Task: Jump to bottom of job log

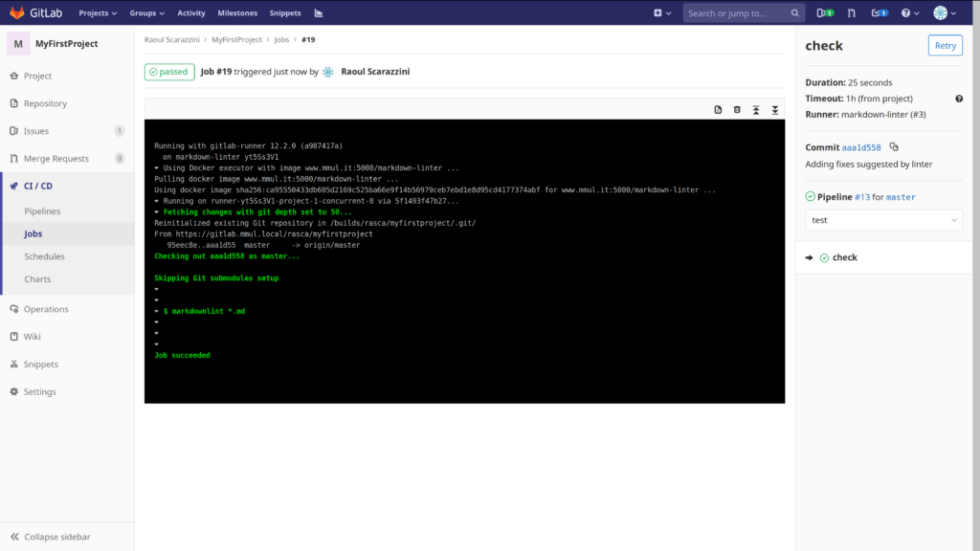Action: pos(774,110)
